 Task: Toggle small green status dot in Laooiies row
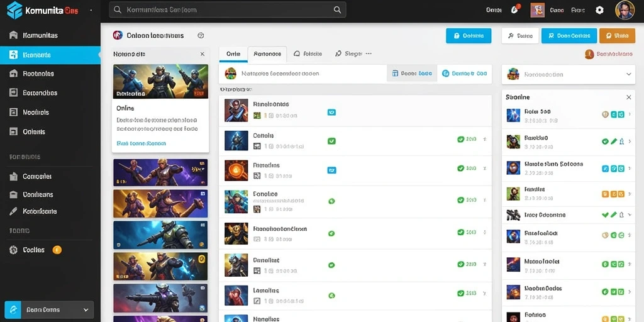(331, 296)
